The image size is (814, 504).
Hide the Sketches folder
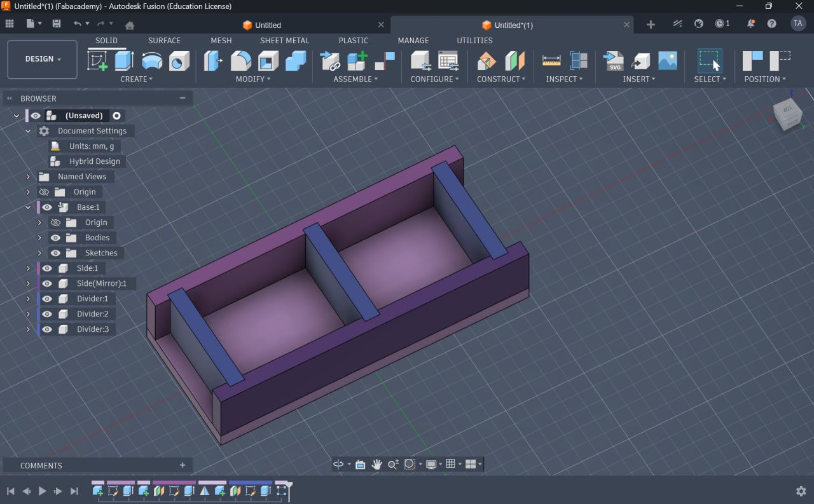tap(55, 253)
